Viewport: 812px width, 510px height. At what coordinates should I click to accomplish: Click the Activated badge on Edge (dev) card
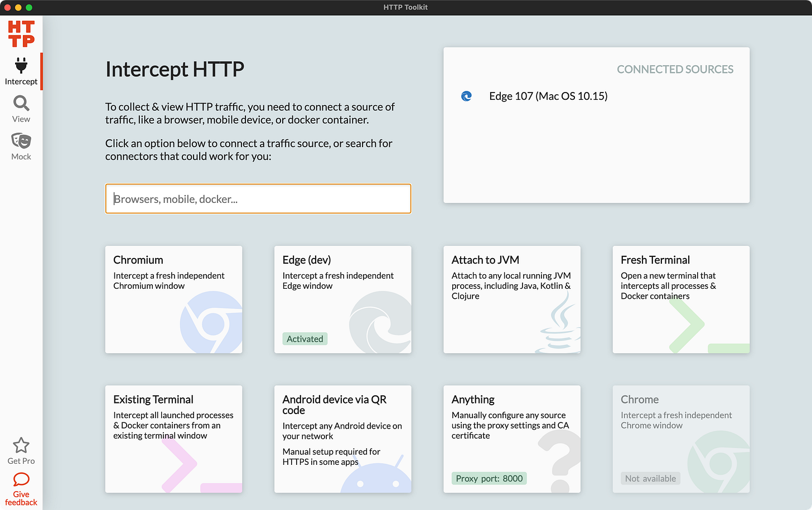point(305,339)
